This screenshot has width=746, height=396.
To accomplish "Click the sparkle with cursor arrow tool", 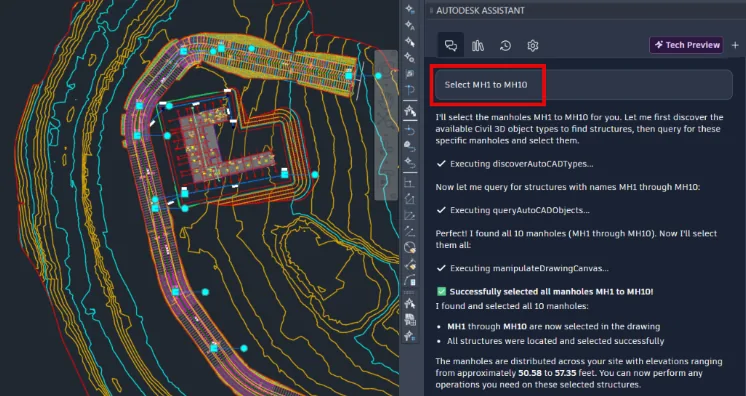I will click(x=410, y=42).
